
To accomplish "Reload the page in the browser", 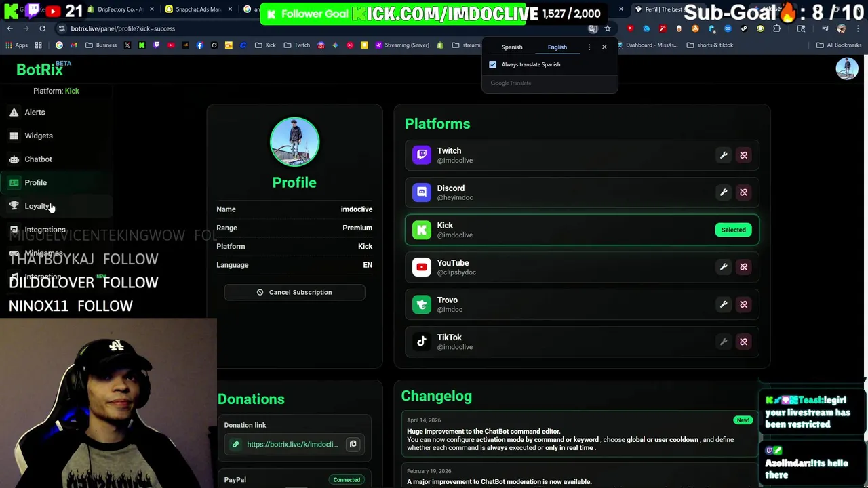I will 42,28.
